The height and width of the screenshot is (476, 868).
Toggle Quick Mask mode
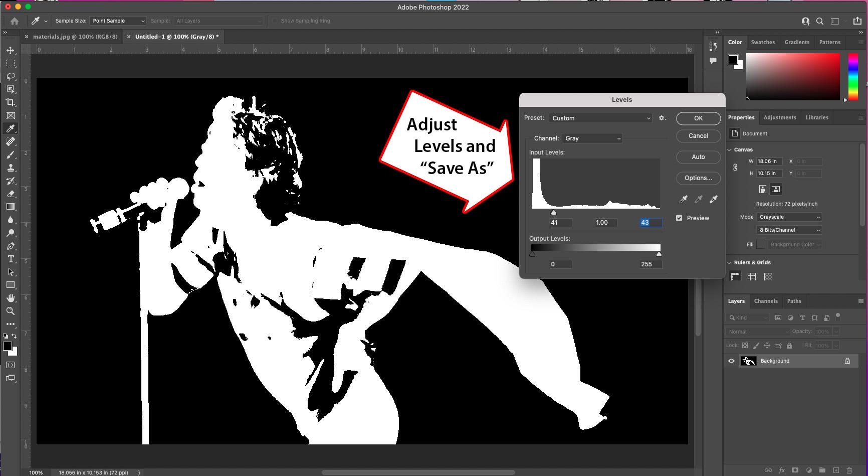[11, 365]
